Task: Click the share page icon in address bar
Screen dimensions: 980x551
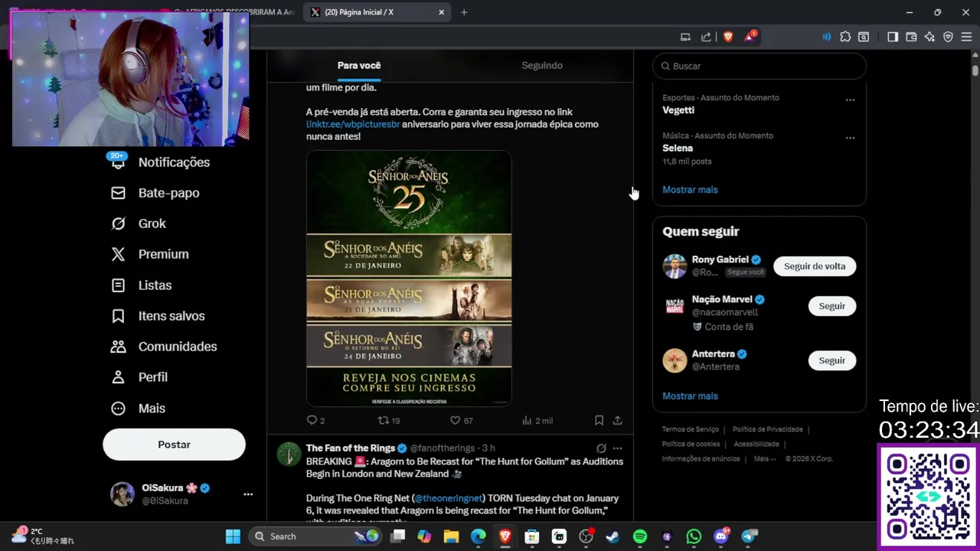Action: point(706,37)
